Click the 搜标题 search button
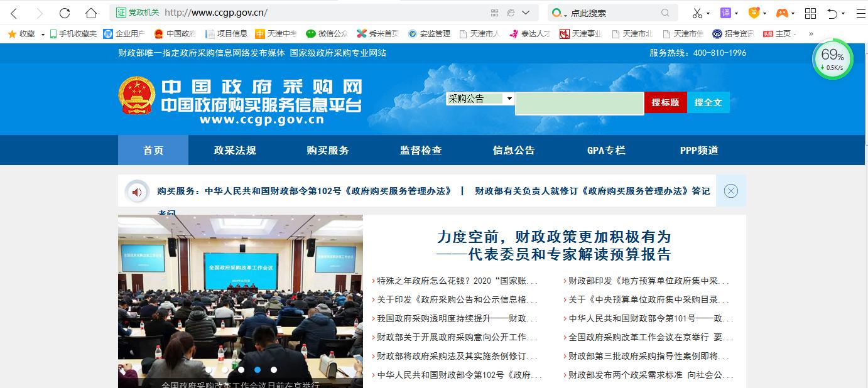 [x=665, y=102]
